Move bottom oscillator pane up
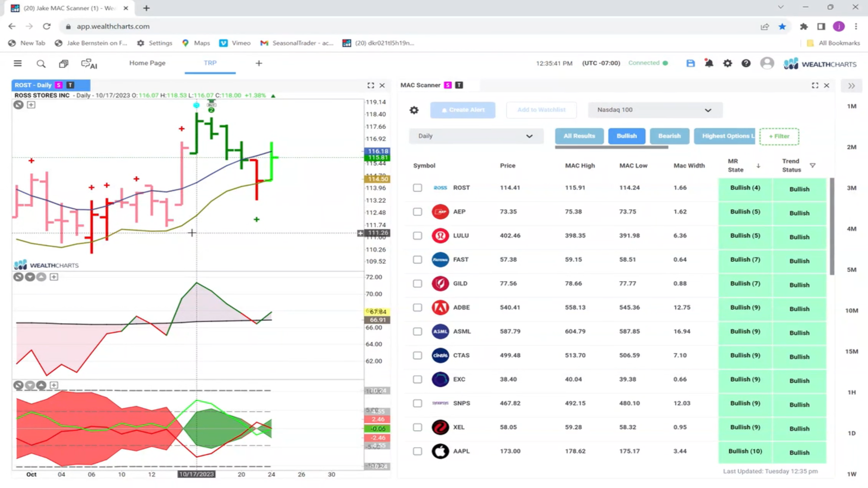The width and height of the screenshot is (868, 488). [41, 385]
